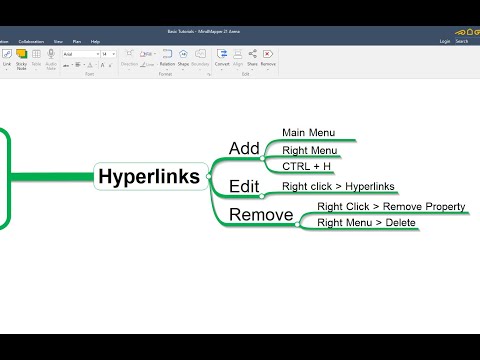480x360 pixels.
Task: Select the Add branch topic
Action: pyautogui.click(x=244, y=148)
